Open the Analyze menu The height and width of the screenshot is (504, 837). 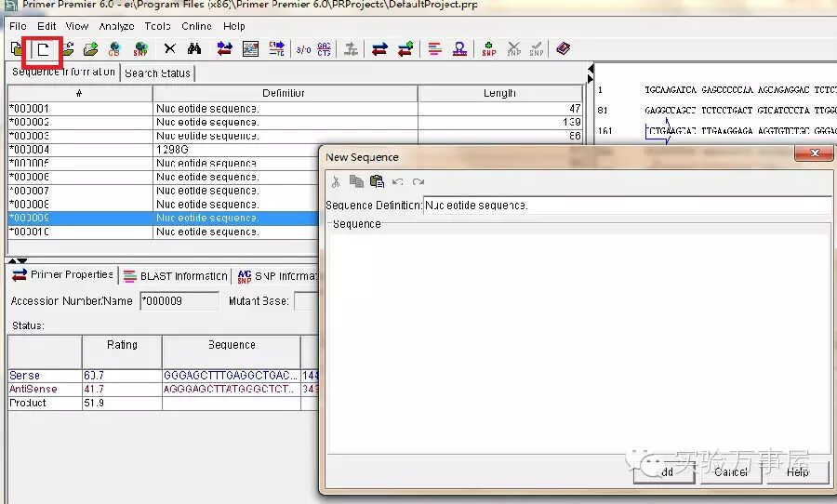[116, 26]
